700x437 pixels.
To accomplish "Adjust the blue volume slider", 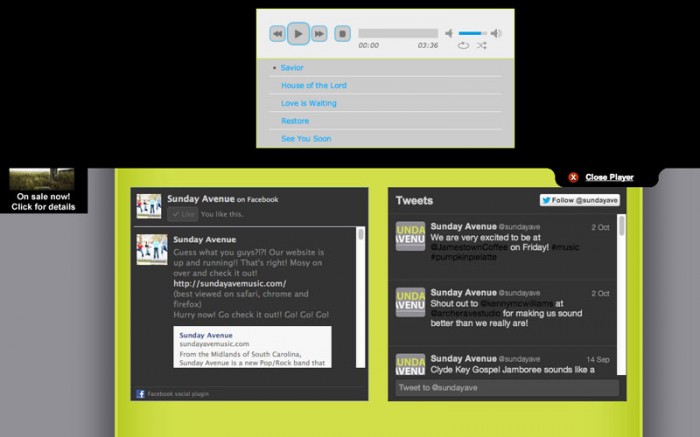I will click(x=472, y=33).
